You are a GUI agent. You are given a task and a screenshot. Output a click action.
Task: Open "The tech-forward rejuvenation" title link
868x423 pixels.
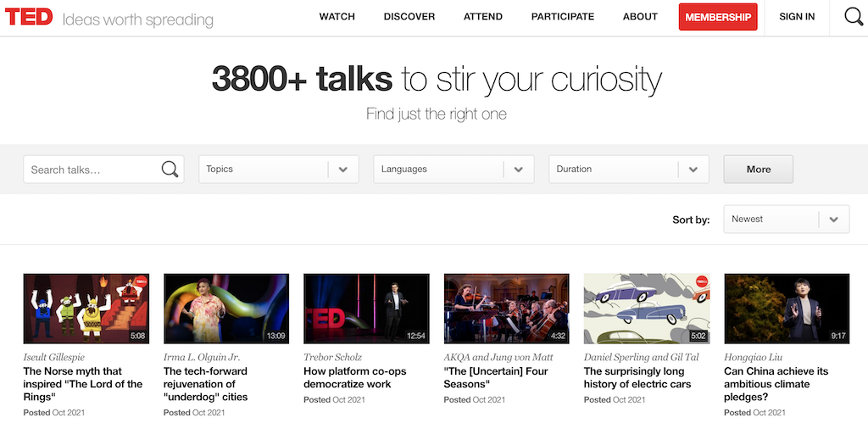coord(206,384)
